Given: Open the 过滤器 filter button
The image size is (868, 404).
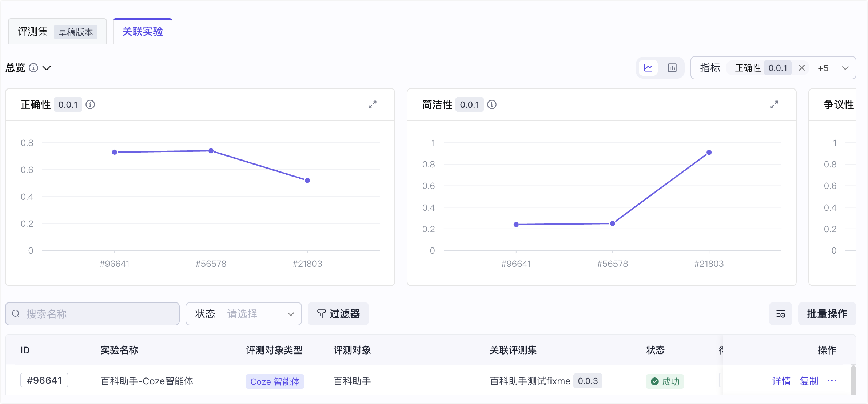Looking at the screenshot, I should tap(338, 314).
